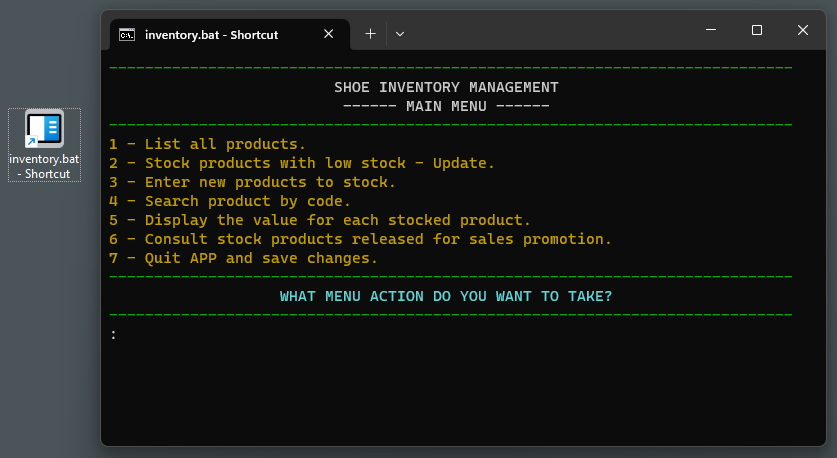Click the '------ MAIN MENU ------' heading
837x458 pixels.
tap(446, 106)
